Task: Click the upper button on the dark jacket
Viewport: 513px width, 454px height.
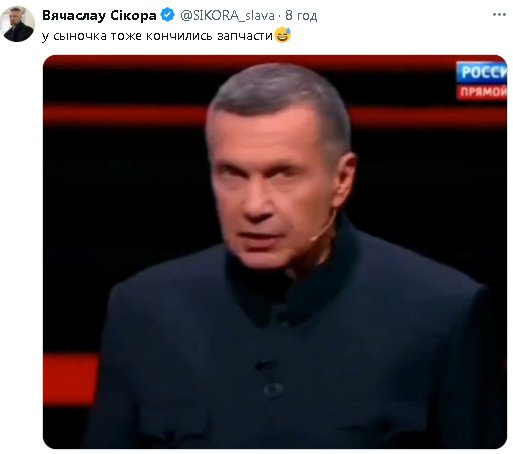Action: coord(265,365)
